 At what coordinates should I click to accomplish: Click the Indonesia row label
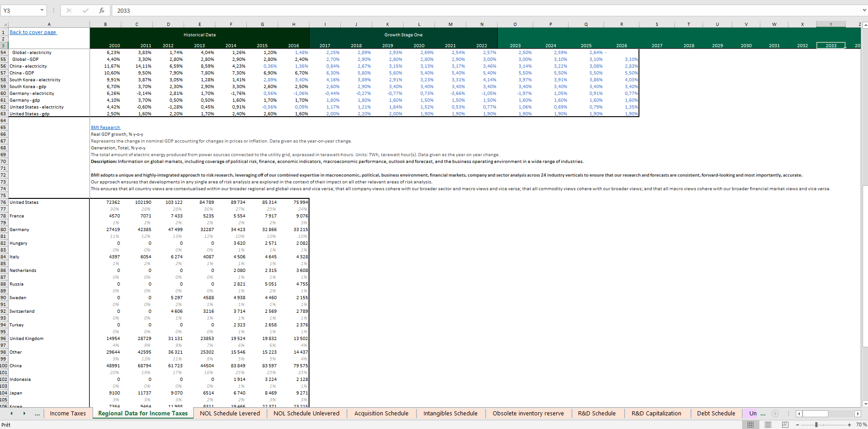(x=20, y=380)
